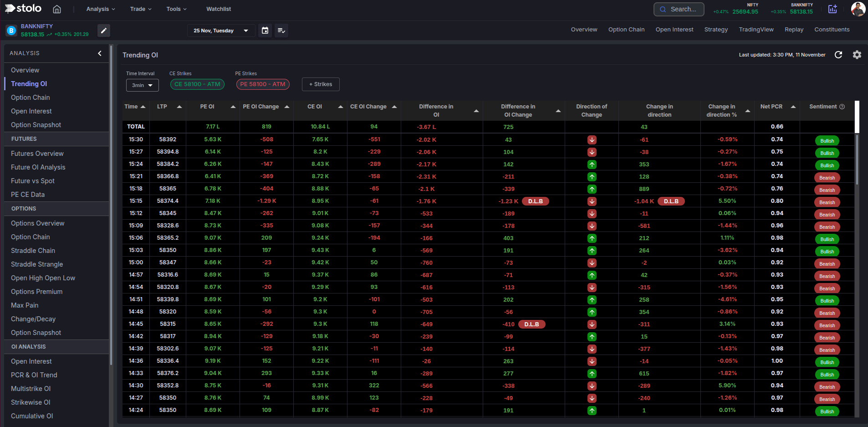Screen dimensions: 868x427
Task: Click the home icon in top bar
Action: (x=57, y=9)
